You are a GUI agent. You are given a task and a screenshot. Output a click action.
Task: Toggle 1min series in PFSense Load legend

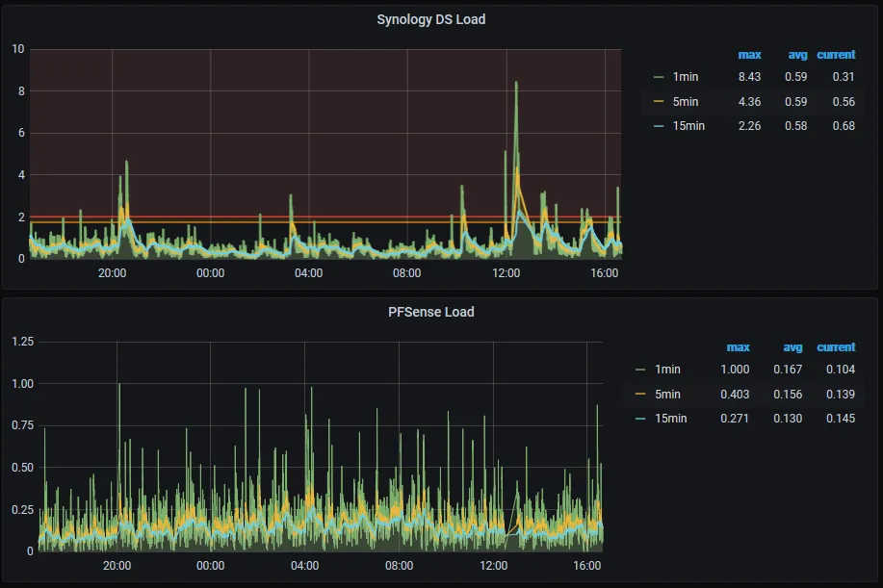tap(667, 370)
